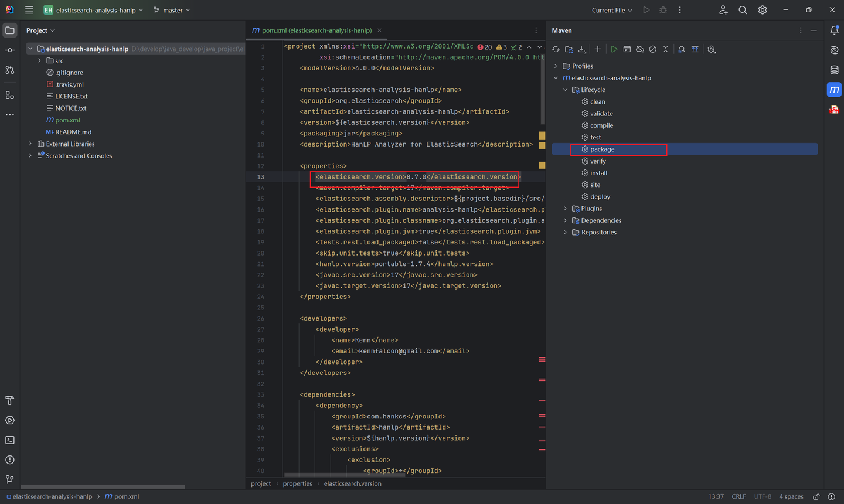
Task: Run the package lifecycle goal
Action: (602, 149)
